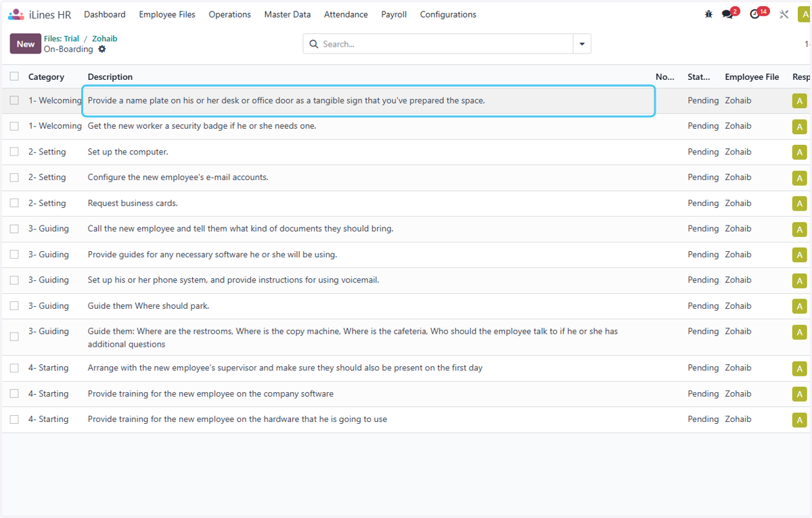The height and width of the screenshot is (518, 812).
Task: Click the New button
Action: 26,44
